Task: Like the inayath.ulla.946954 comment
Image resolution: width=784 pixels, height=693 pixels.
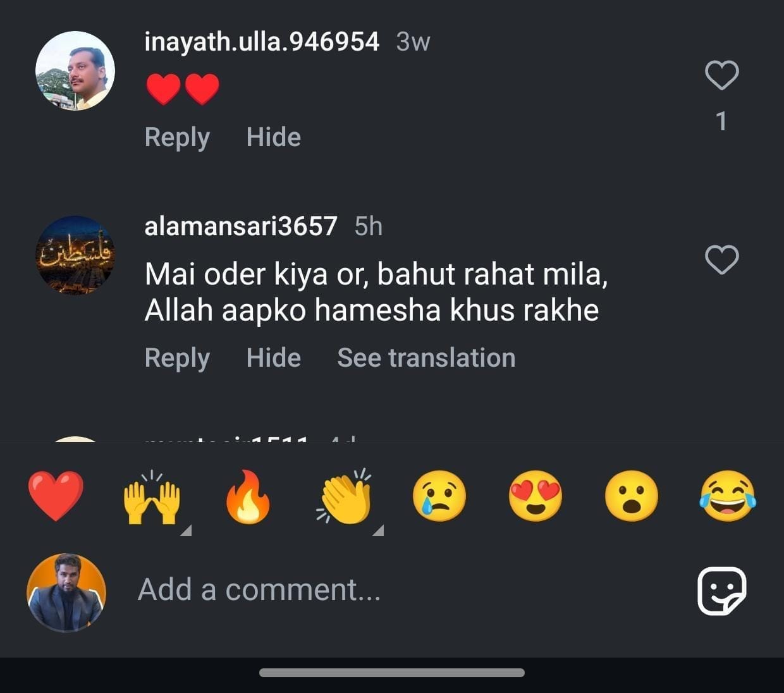Action: (721, 75)
